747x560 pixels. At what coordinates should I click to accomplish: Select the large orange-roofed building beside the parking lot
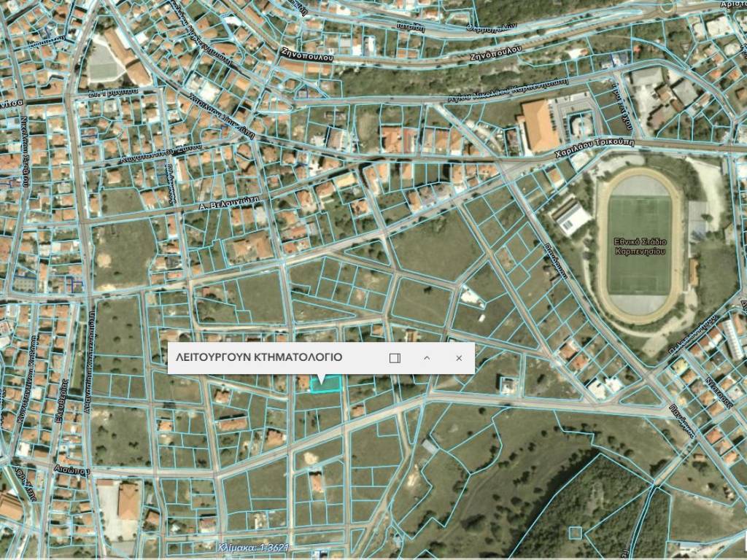538,125
